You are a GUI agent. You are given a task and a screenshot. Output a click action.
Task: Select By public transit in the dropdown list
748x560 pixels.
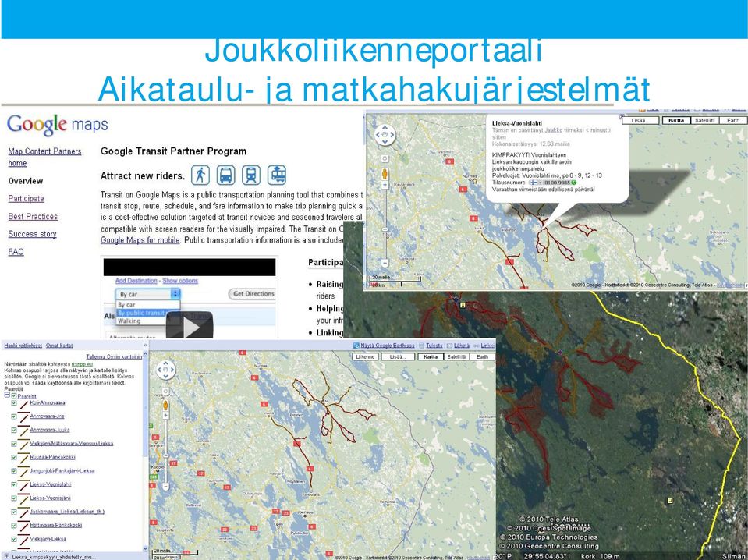point(141,313)
